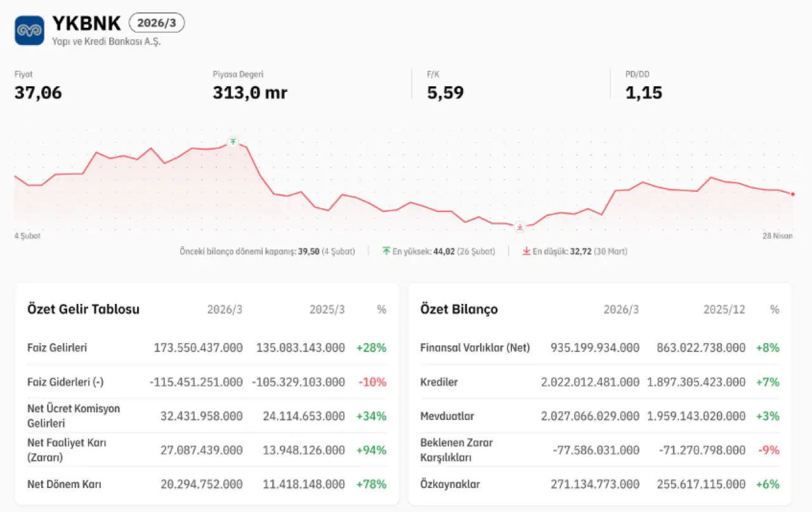Image resolution: width=812 pixels, height=512 pixels.
Task: Click the Yapı Kredi bank logo
Action: coord(29,30)
